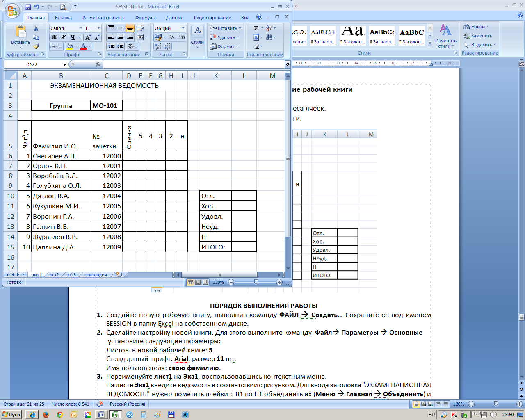
Task: Insert a new worksheet tab icon
Action: point(119,275)
